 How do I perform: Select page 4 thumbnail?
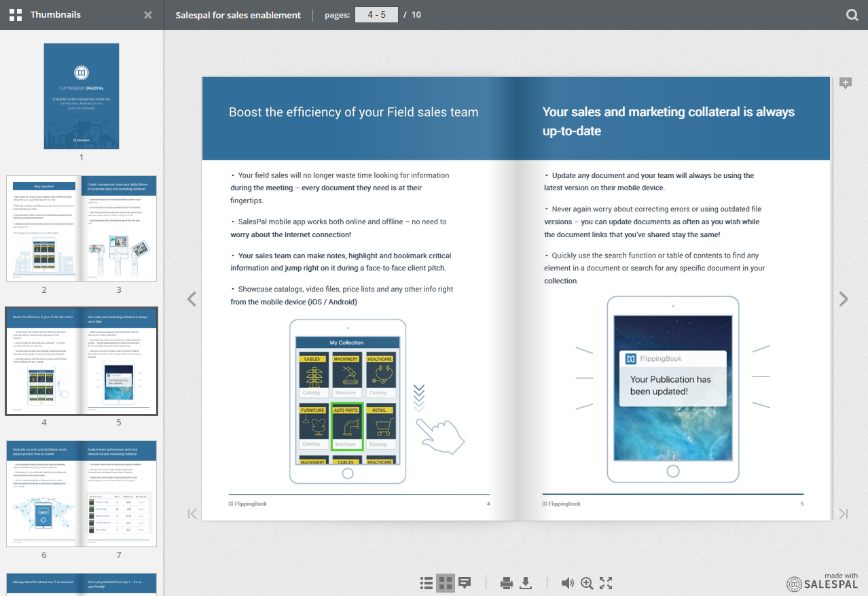44,361
